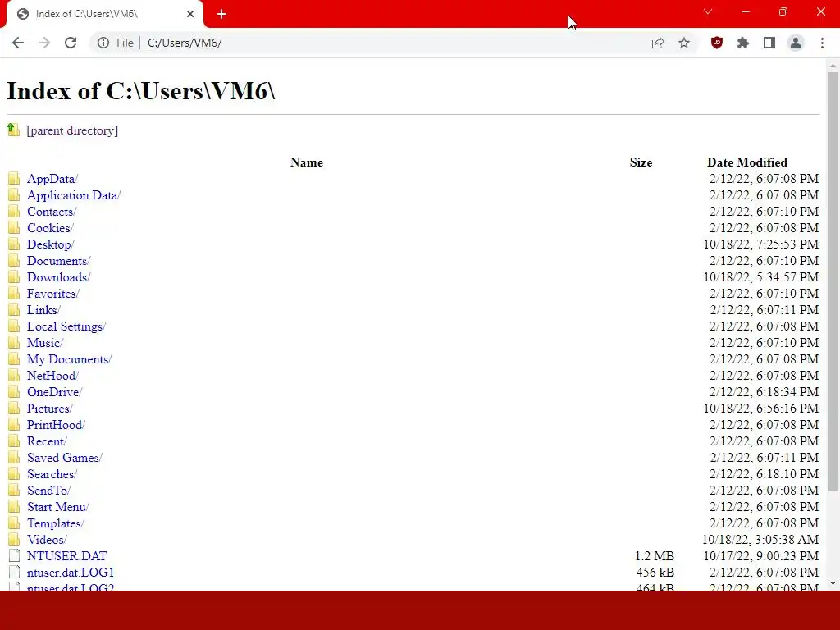Close the Index of C:\Users\VM6\ tab

pyautogui.click(x=190, y=14)
